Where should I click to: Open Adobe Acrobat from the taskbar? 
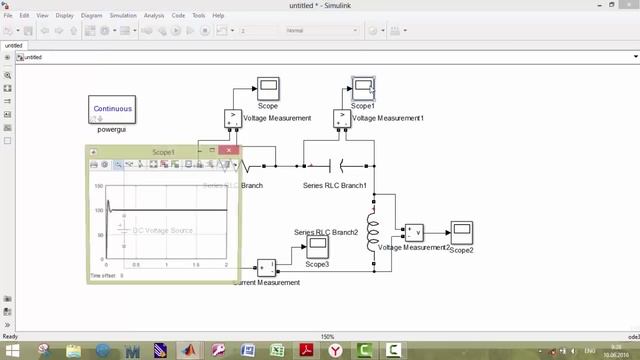tap(306, 351)
